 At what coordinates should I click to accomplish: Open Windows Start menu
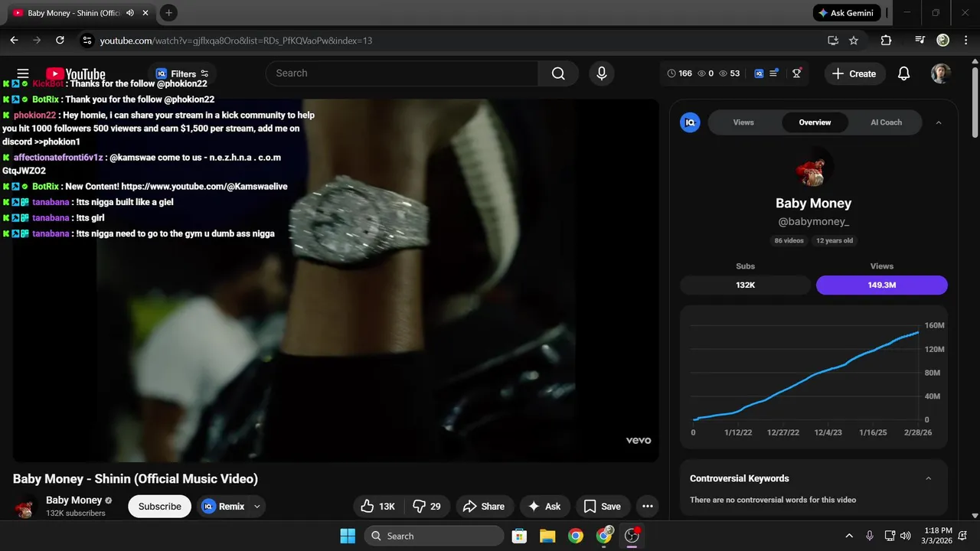click(348, 536)
